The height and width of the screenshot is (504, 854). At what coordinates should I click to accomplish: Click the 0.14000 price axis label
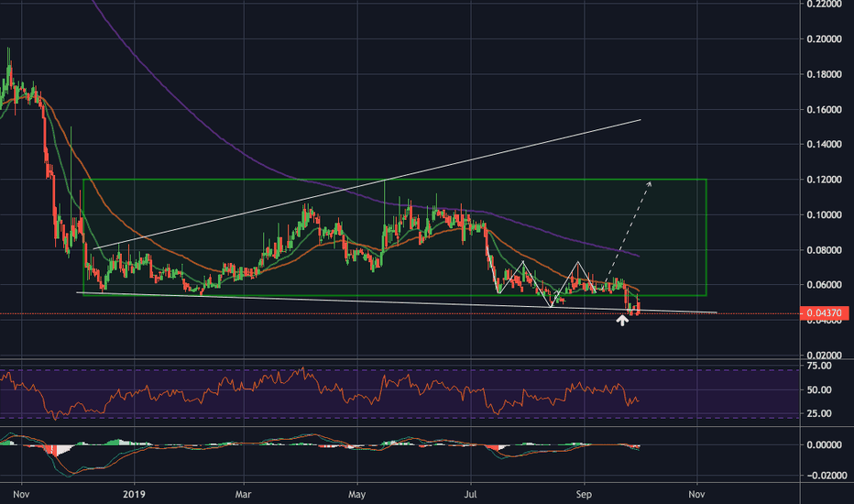point(824,145)
